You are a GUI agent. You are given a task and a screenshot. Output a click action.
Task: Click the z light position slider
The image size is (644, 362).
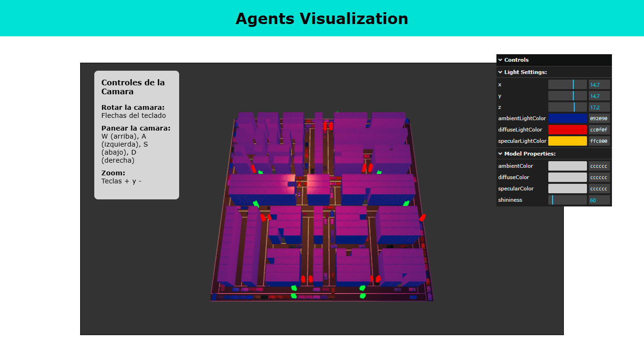tap(567, 107)
